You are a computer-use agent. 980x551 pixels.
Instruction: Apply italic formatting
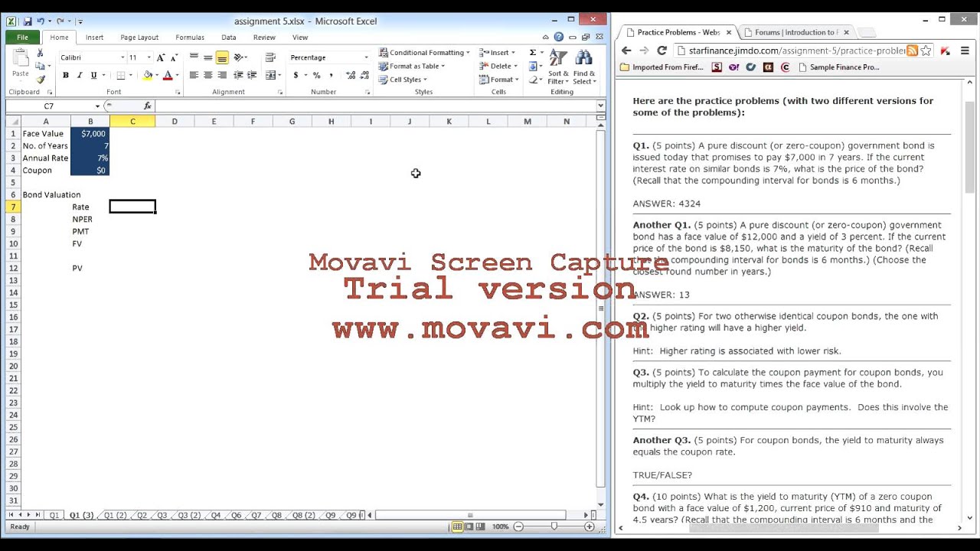tap(80, 75)
